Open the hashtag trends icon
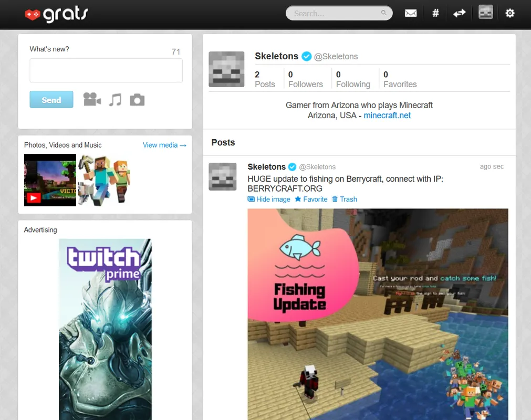This screenshot has height=420, width=531. point(435,14)
